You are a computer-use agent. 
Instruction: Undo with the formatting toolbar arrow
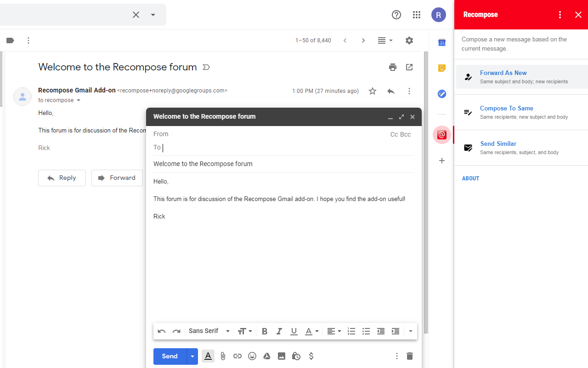click(x=162, y=331)
